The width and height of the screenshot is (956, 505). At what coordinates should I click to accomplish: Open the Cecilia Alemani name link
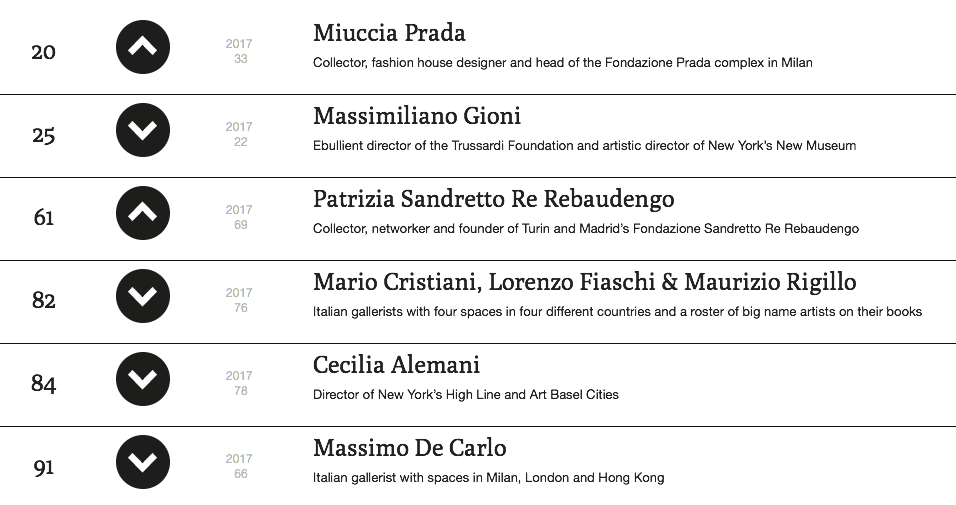click(396, 365)
